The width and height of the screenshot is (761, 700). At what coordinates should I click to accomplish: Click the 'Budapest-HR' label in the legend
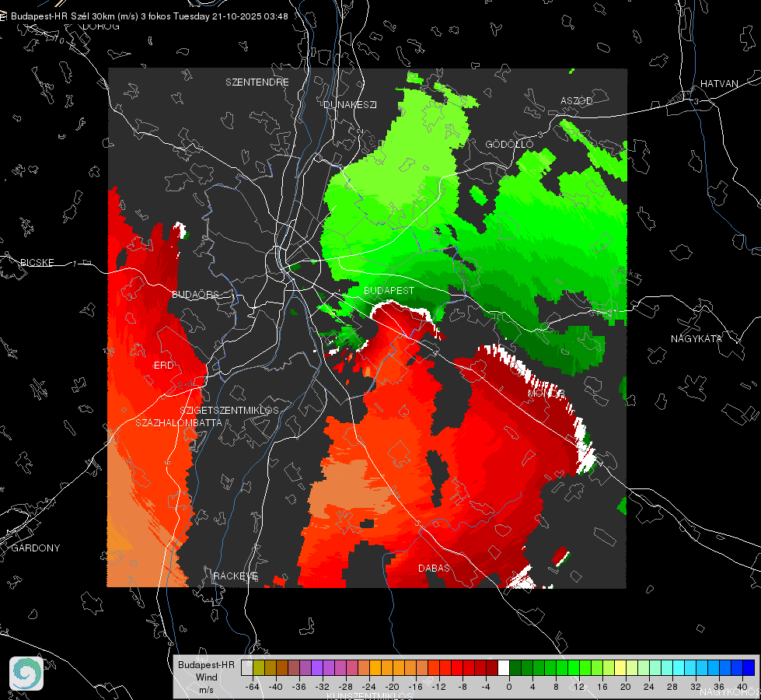point(206,664)
